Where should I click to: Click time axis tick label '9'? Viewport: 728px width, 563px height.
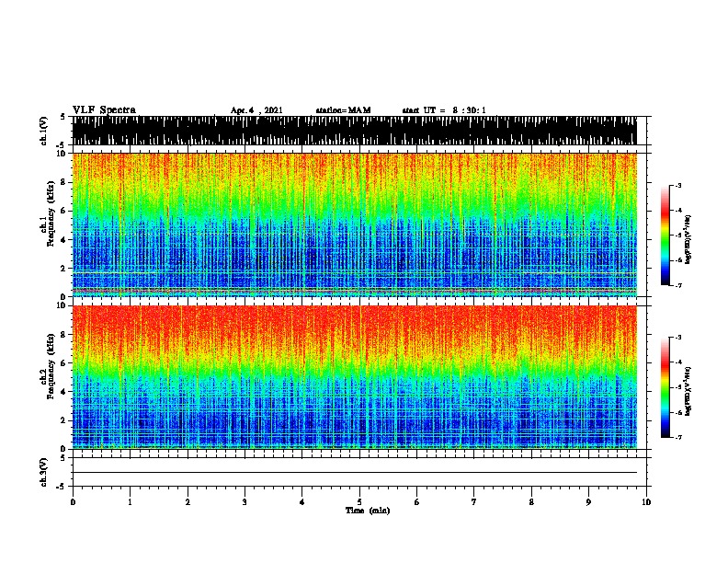pos(588,502)
